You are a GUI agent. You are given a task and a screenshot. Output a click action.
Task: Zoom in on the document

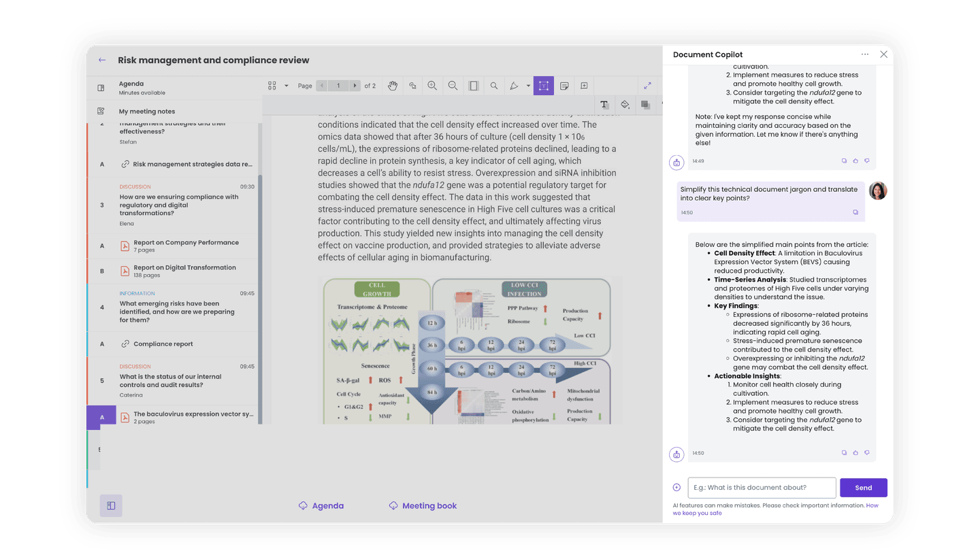(432, 86)
